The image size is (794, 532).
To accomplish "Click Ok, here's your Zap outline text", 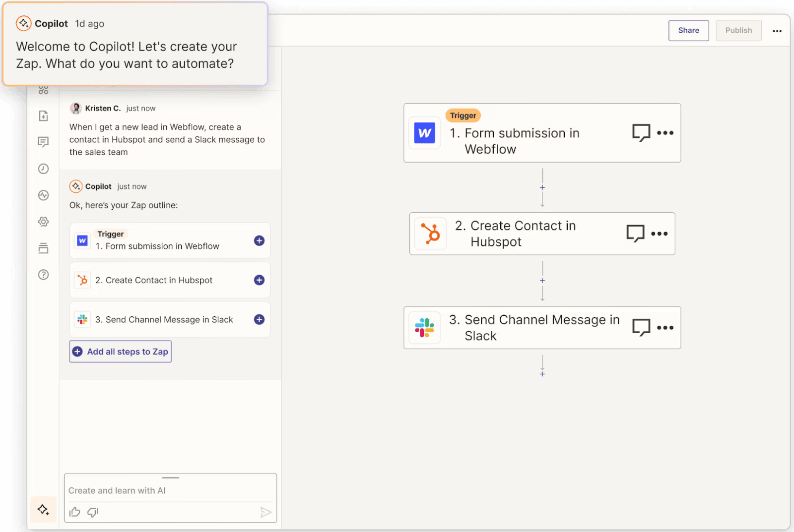I will coord(124,205).
